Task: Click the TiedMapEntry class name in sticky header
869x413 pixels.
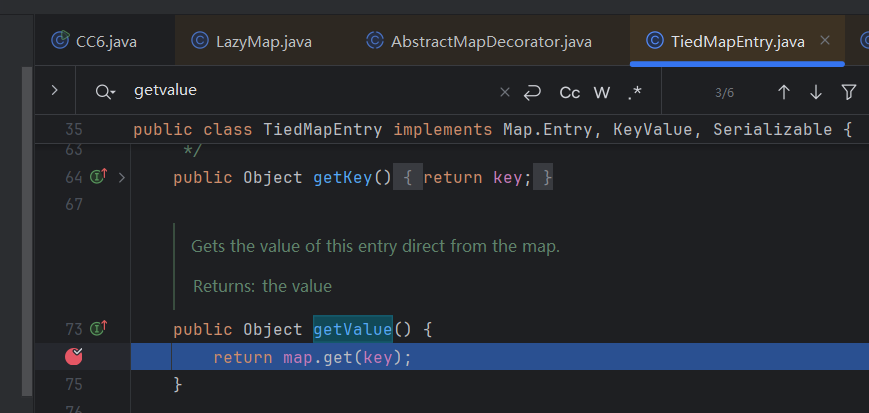Action: [x=323, y=130]
